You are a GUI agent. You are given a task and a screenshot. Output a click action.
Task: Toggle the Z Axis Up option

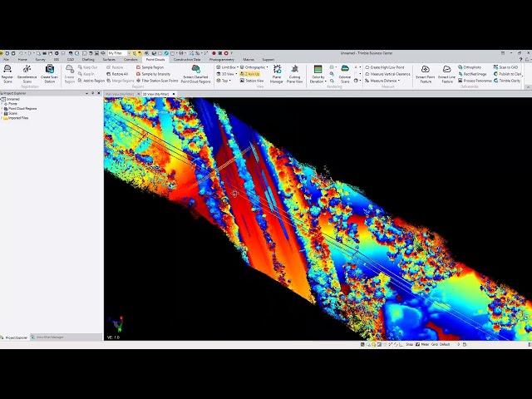click(x=252, y=74)
